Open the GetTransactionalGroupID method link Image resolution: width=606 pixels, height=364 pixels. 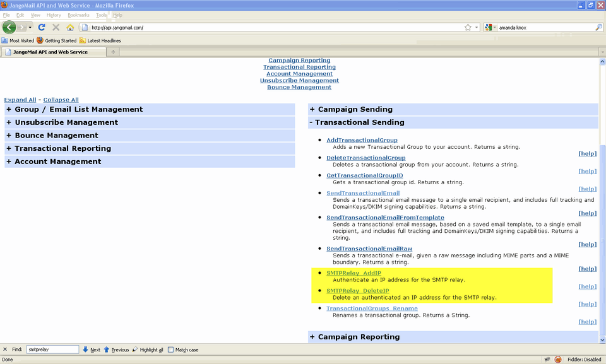click(365, 175)
